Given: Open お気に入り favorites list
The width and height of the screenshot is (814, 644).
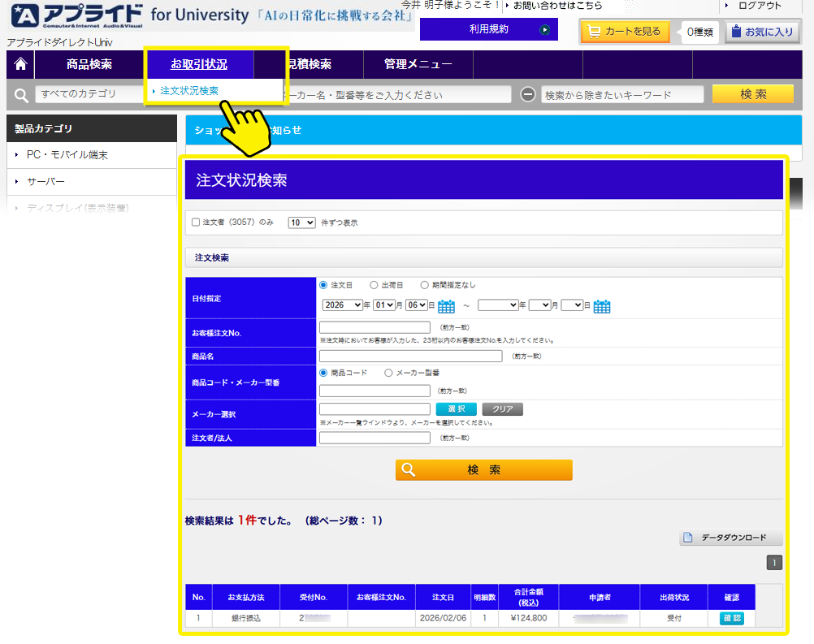Looking at the screenshot, I should (761, 32).
